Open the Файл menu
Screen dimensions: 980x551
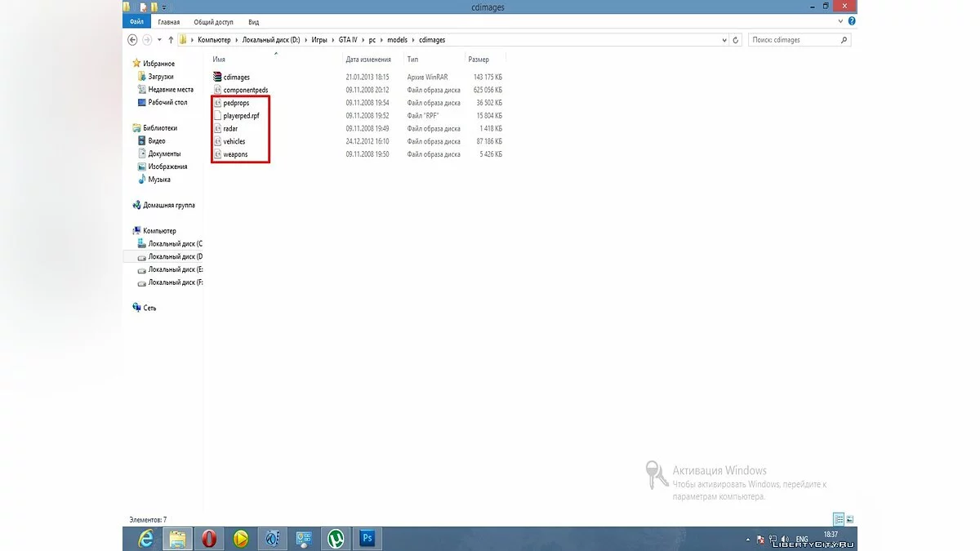pos(136,22)
